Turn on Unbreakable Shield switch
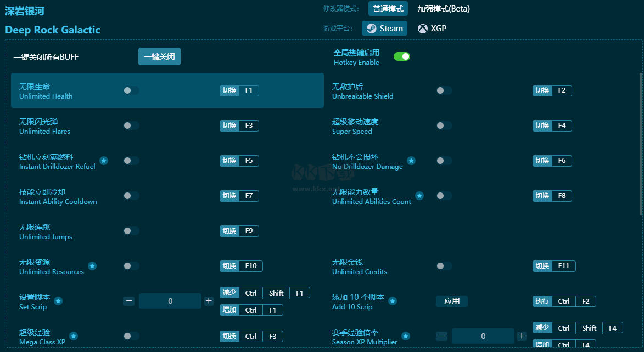The width and height of the screenshot is (644, 352). (444, 90)
